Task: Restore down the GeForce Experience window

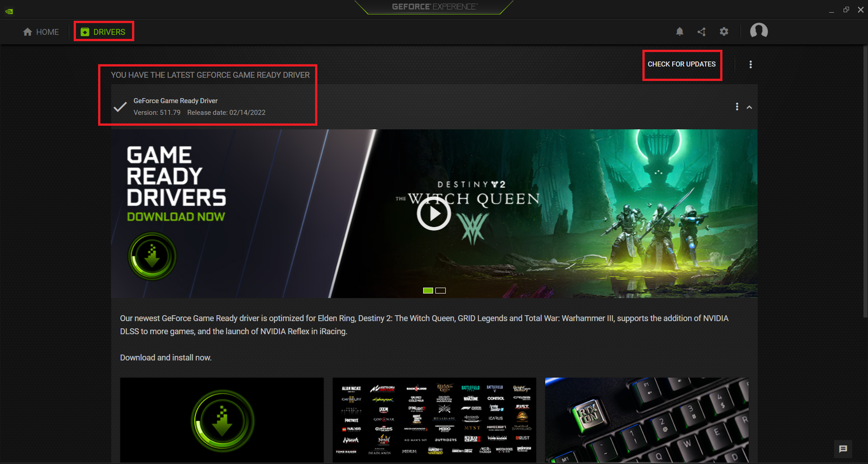Action: click(x=846, y=10)
